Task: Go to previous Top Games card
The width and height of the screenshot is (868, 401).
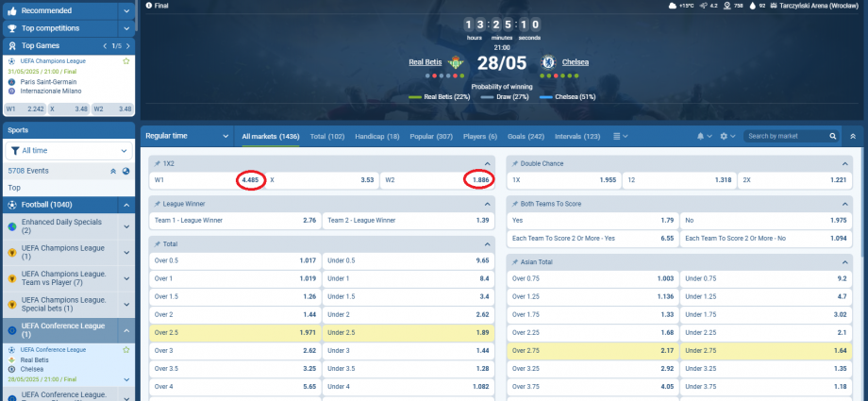Action: pos(105,46)
